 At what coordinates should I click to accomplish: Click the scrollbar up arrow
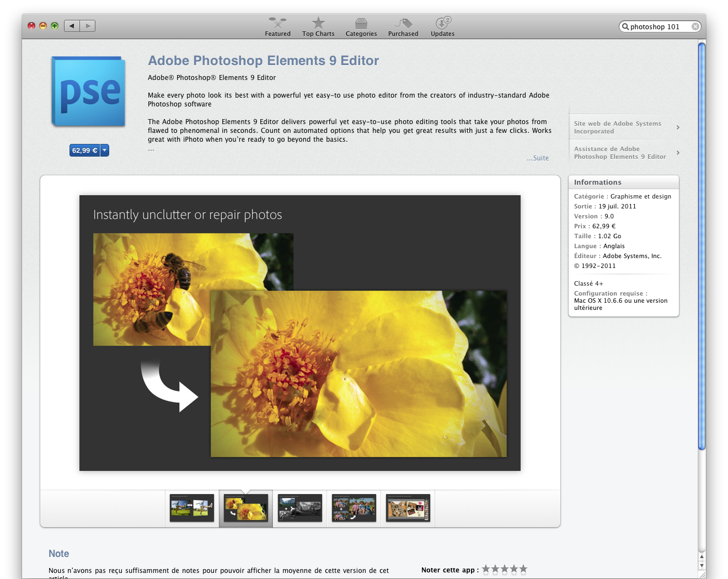point(702,556)
